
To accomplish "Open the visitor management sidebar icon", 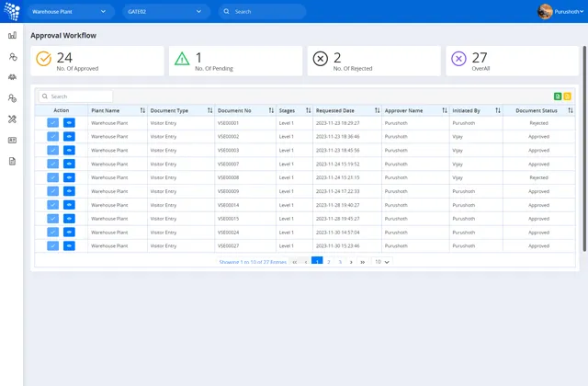I will click(12, 57).
